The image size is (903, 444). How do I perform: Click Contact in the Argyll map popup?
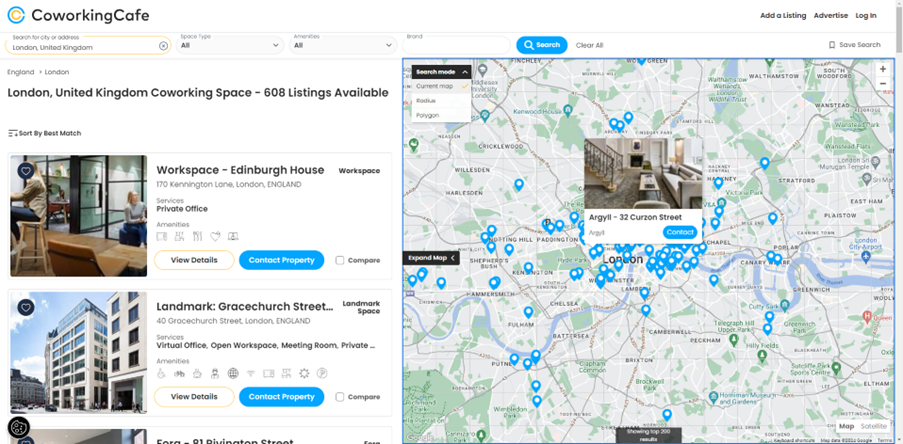pyautogui.click(x=680, y=232)
